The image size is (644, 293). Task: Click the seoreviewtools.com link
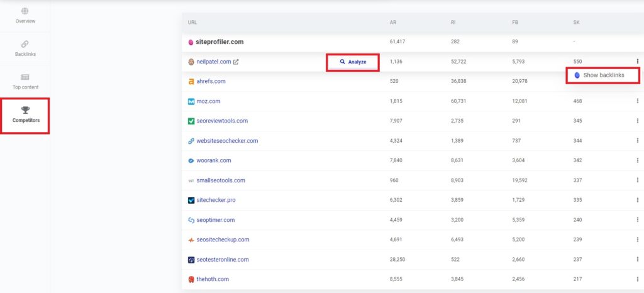pyautogui.click(x=222, y=121)
